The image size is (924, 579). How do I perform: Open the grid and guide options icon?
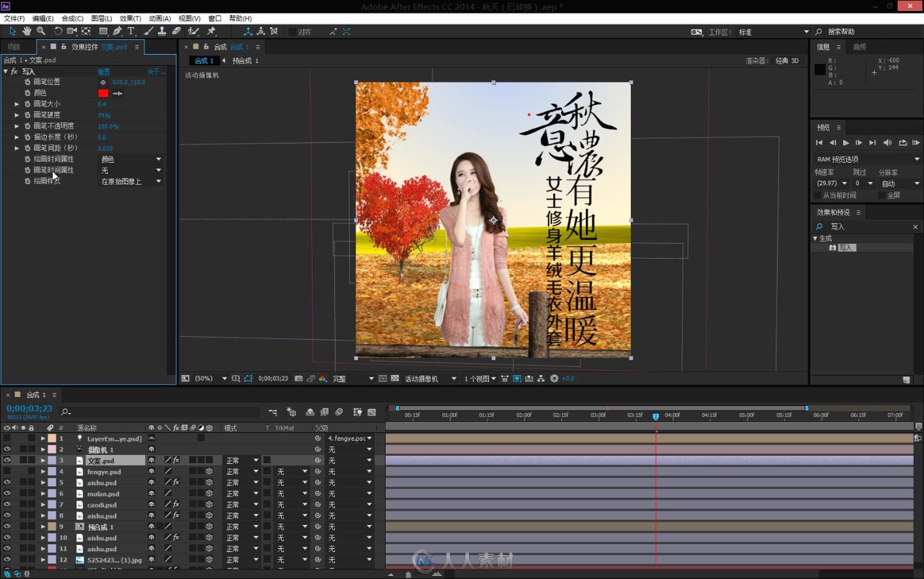(x=236, y=379)
